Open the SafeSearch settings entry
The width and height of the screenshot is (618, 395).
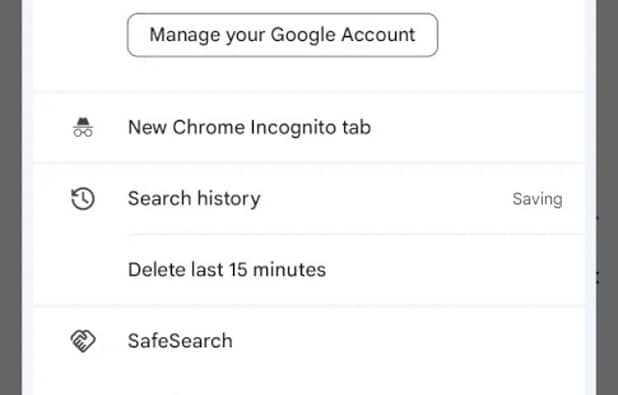[x=308, y=341]
